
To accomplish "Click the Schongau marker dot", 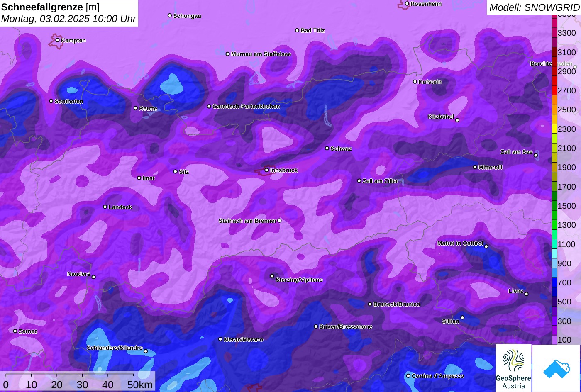I will [169, 15].
